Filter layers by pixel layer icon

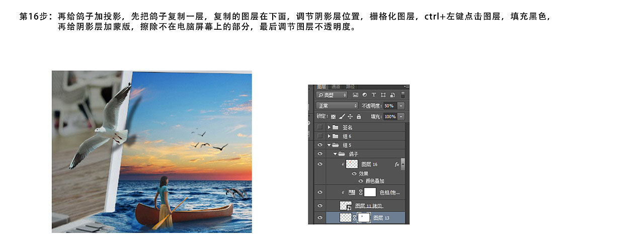(x=355, y=95)
